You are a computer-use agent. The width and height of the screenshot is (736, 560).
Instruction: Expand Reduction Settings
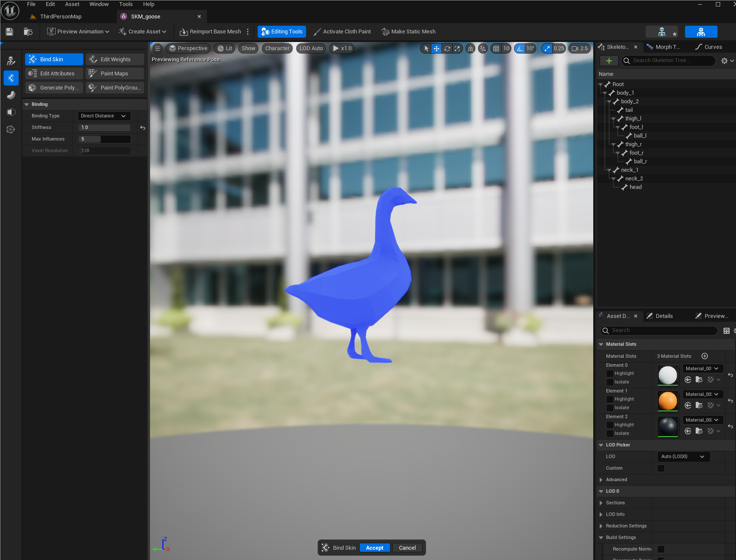click(x=601, y=526)
